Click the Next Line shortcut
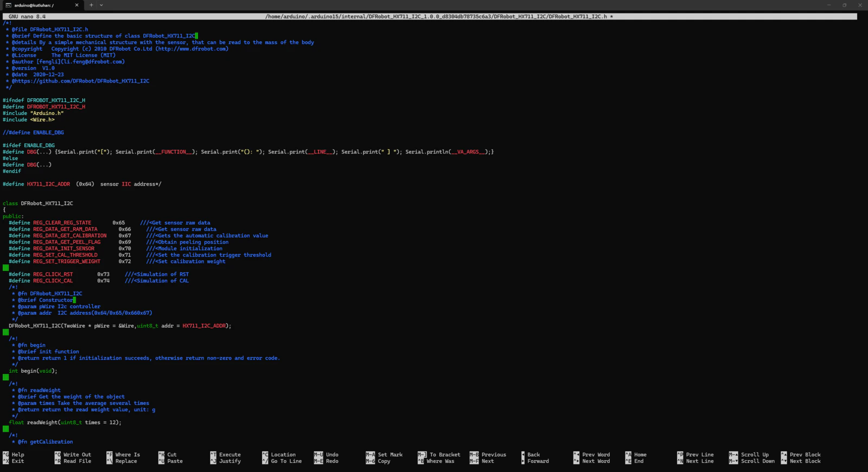The height and width of the screenshot is (472, 868). click(700, 461)
